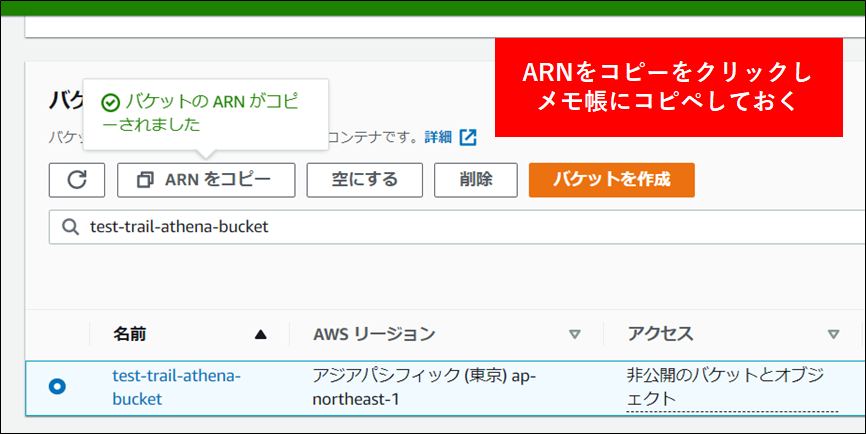Click the AWS リージョン column sort arrow

[x=574, y=334]
